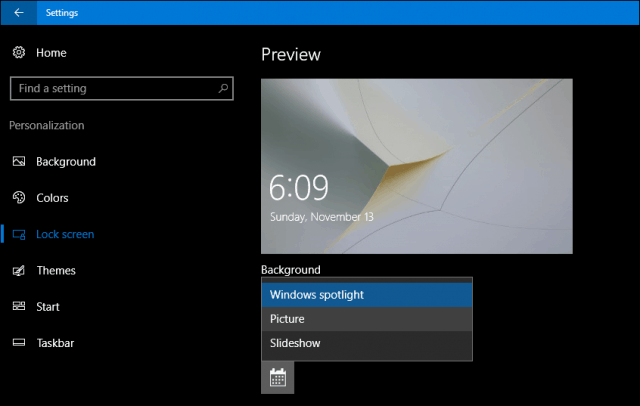Open the Taskbar settings page
640x406 pixels.
click(55, 343)
